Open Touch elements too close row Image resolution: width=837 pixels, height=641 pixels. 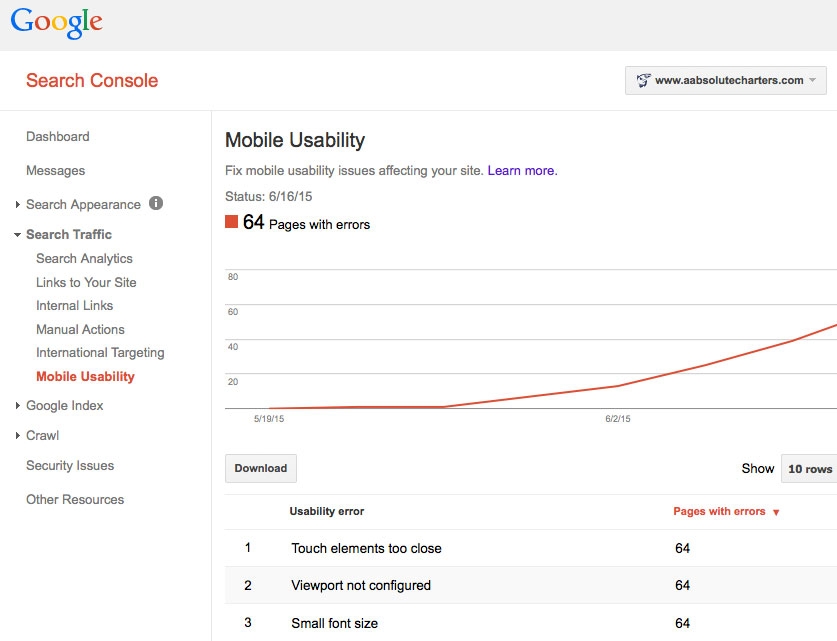(x=531, y=548)
